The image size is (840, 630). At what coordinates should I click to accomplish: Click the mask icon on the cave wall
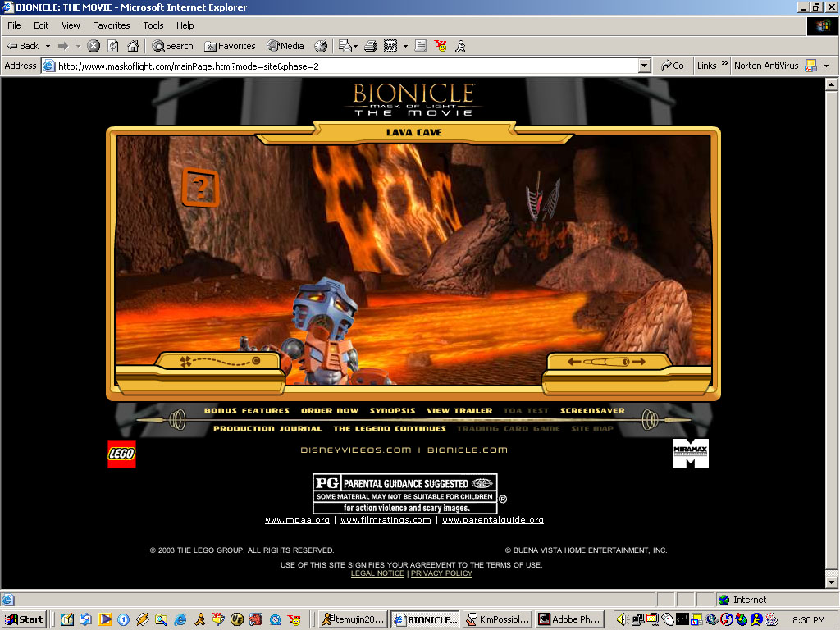click(541, 199)
